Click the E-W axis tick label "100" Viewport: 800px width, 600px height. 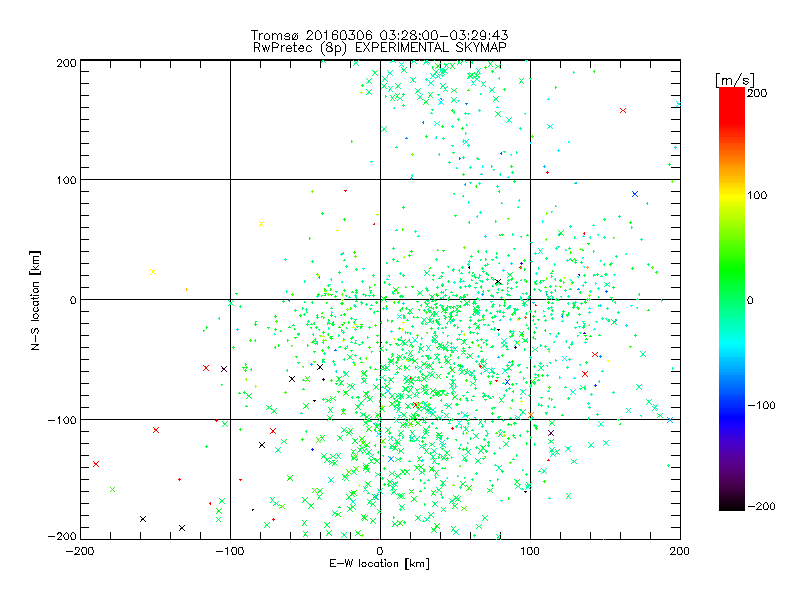[x=530, y=551]
